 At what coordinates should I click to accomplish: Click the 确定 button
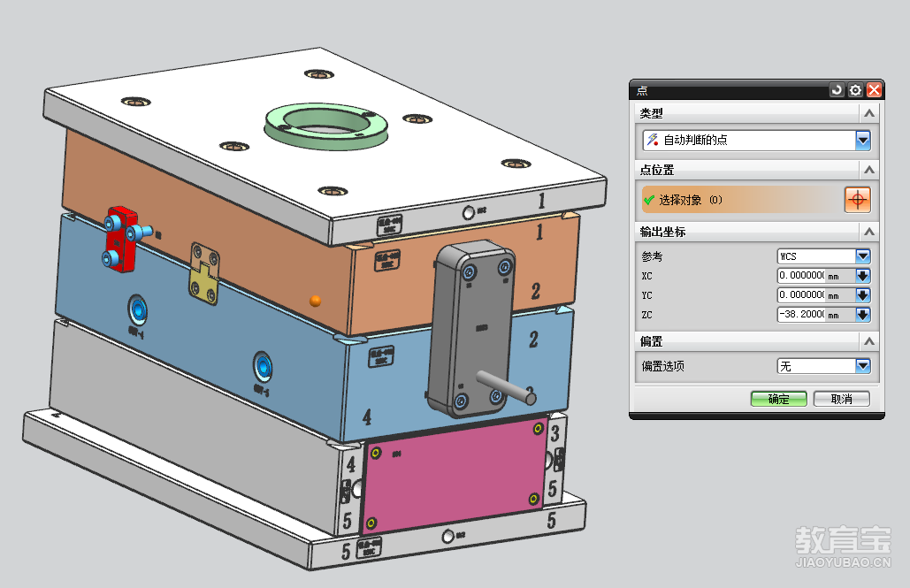(x=778, y=399)
